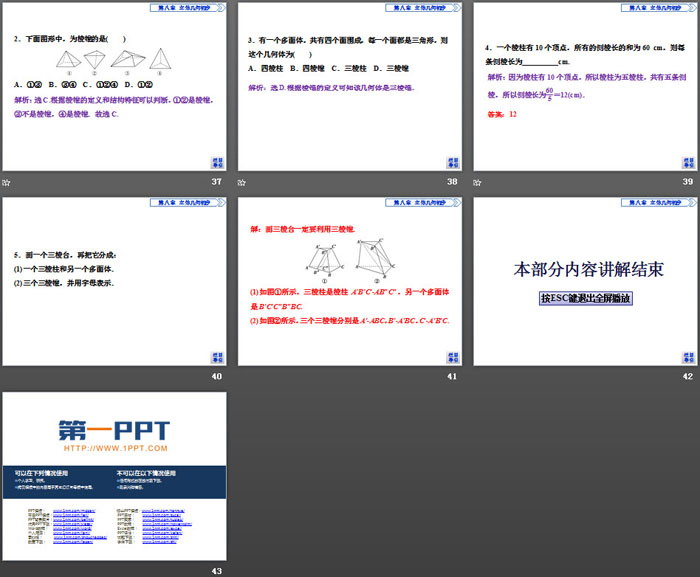Click the blue corner icon on slide 42
Viewport: 700px width, 577px height.
click(687, 356)
